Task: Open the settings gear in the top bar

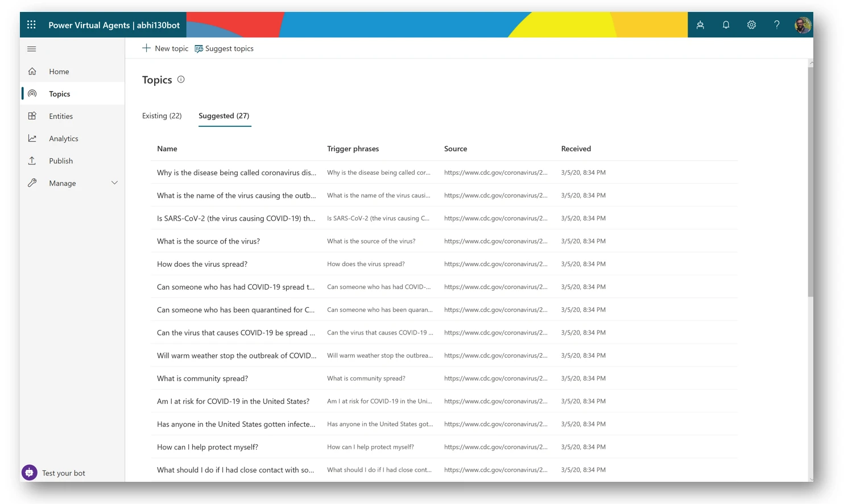Action: 751,24
